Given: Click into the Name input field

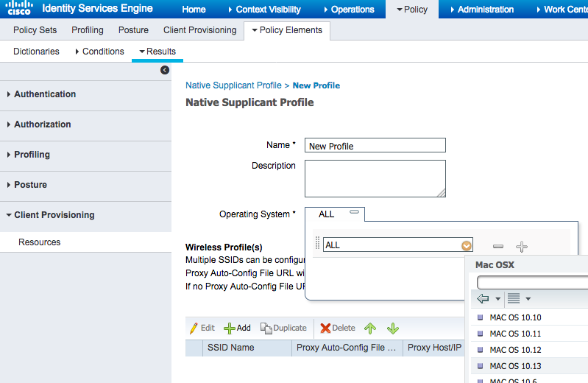Looking at the screenshot, I should tap(375, 145).
